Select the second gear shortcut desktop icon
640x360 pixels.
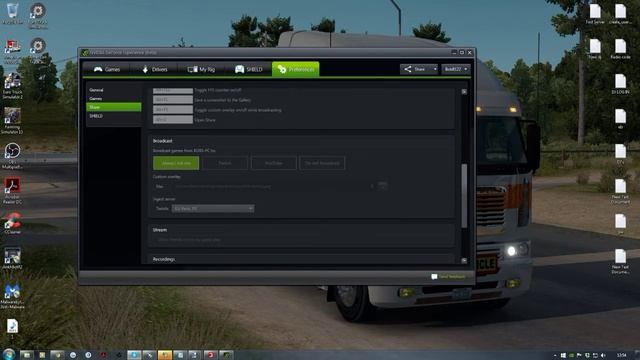click(38, 51)
